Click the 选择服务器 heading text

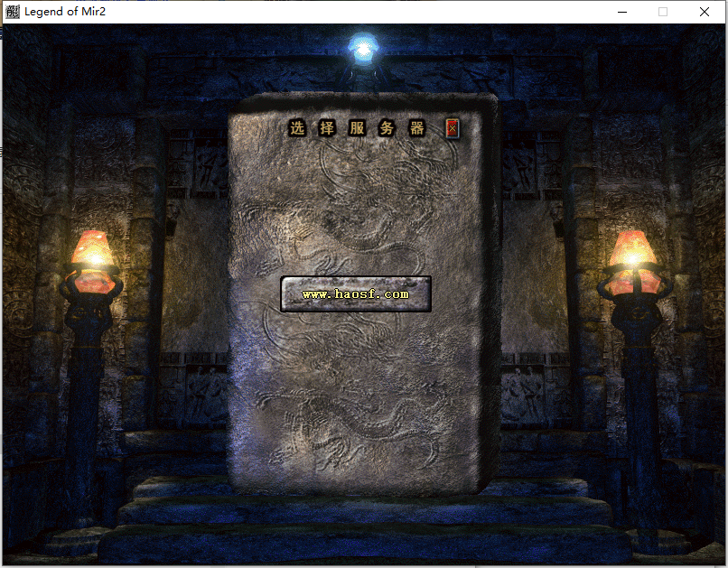point(357,128)
